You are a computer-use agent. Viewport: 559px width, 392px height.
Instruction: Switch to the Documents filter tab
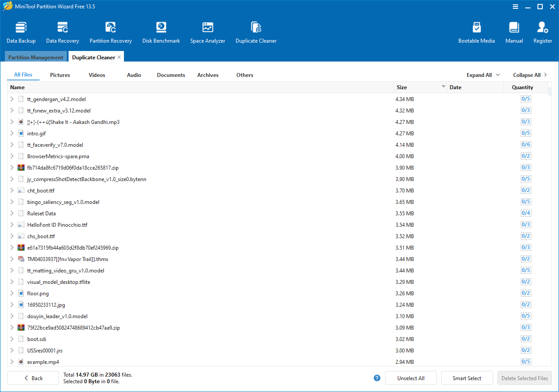pos(171,75)
